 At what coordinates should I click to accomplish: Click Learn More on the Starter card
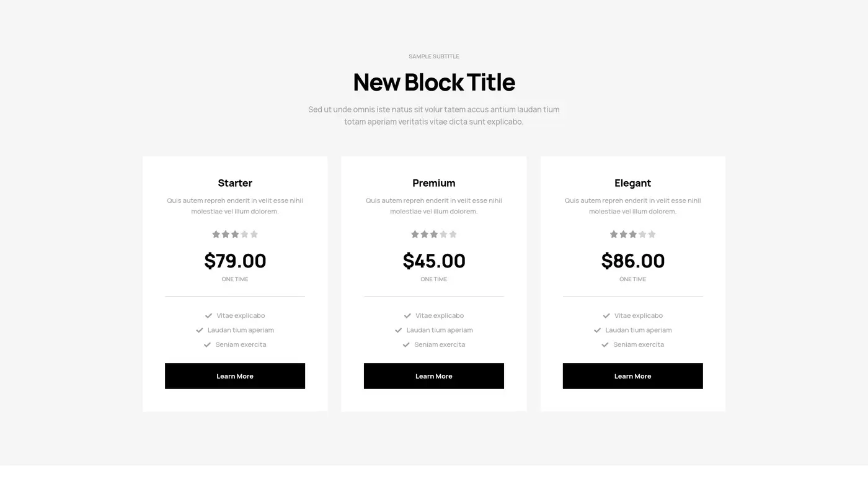tap(235, 375)
